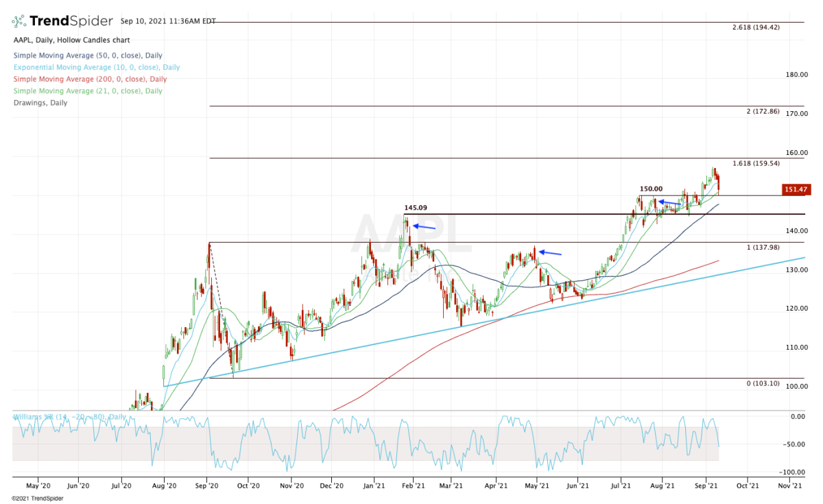Screen dimensions: 823x504
Task: Click the 170.00 price axis label
Action: click(798, 114)
